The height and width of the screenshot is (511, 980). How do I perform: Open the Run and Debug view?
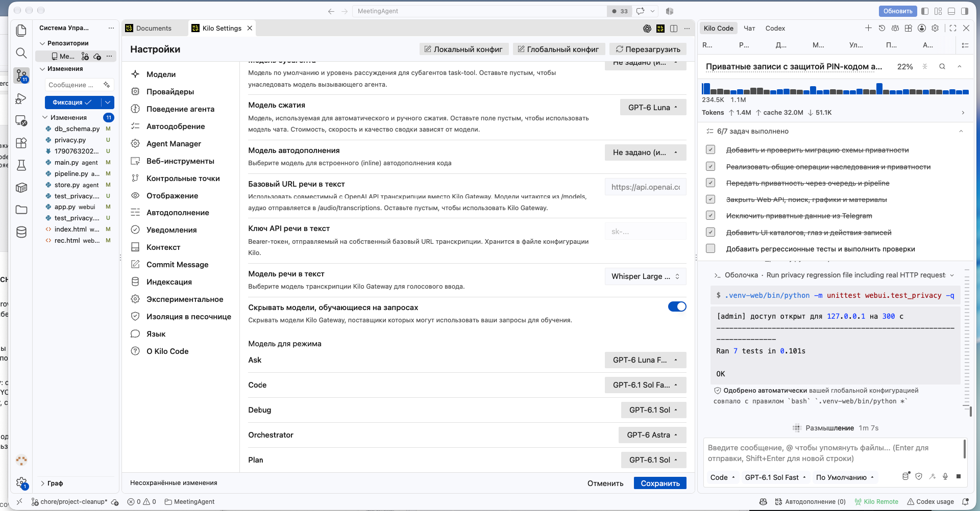tap(21, 98)
